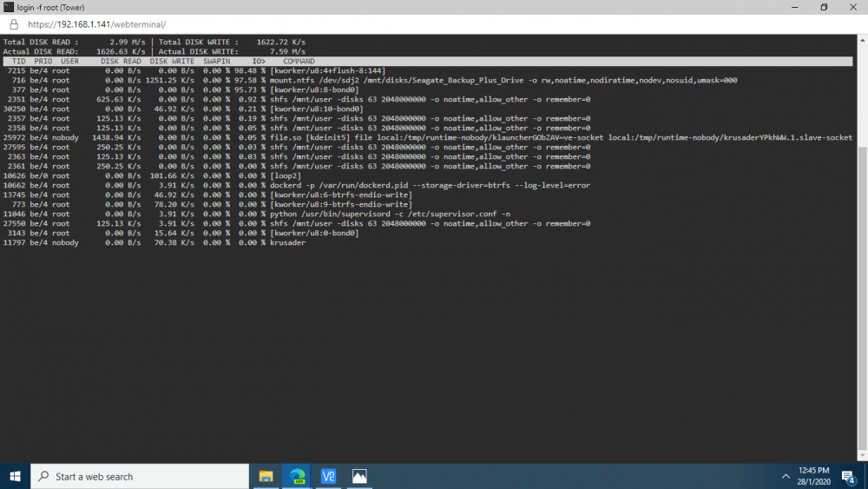Click the DISK WRITE column header
The height and width of the screenshot is (489, 868).
(172, 62)
